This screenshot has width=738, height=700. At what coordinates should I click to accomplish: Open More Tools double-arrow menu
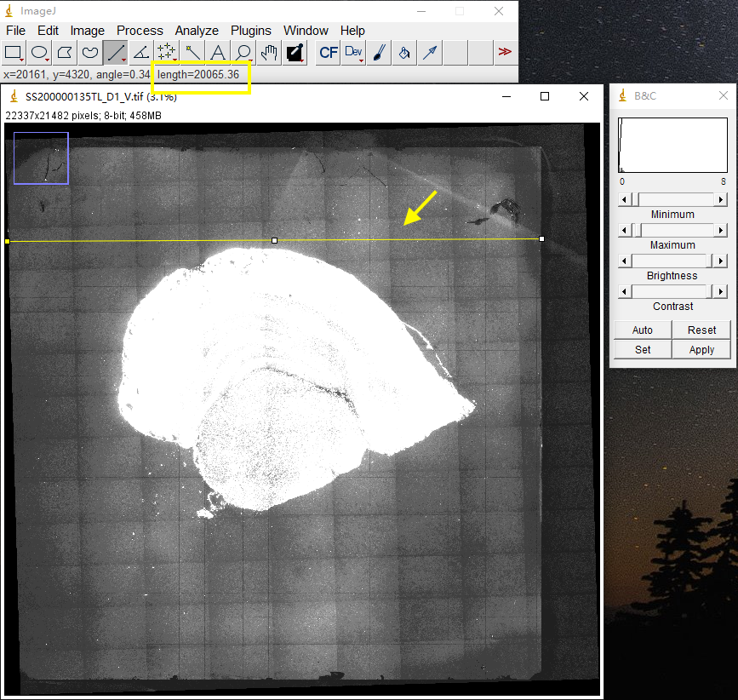click(505, 52)
